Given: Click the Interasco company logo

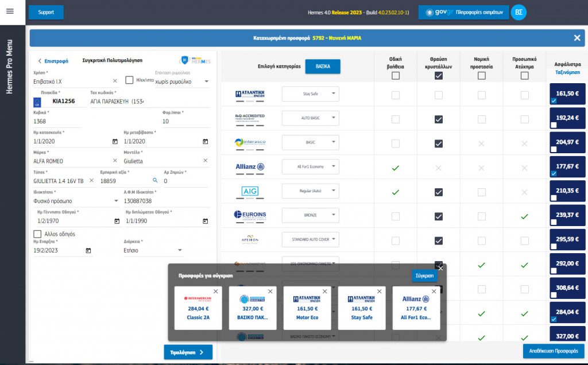Looking at the screenshot, I should 250,142.
